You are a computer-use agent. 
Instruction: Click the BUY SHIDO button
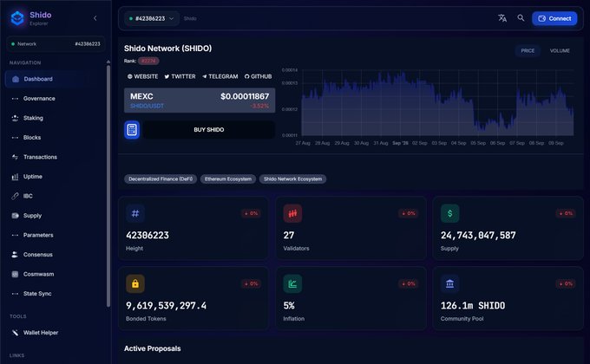209,130
